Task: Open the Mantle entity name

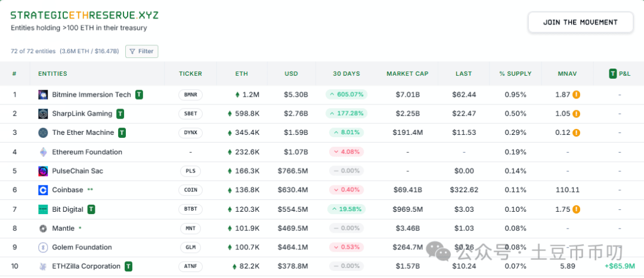Action: [63, 228]
